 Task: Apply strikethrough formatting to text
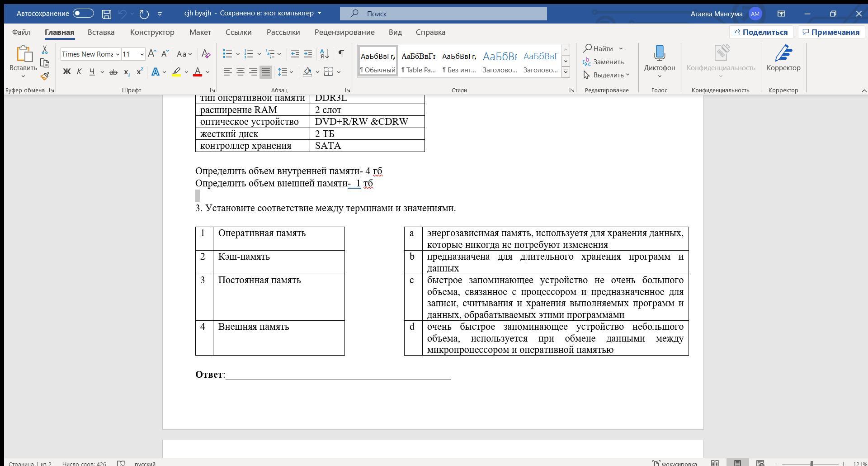pyautogui.click(x=113, y=72)
